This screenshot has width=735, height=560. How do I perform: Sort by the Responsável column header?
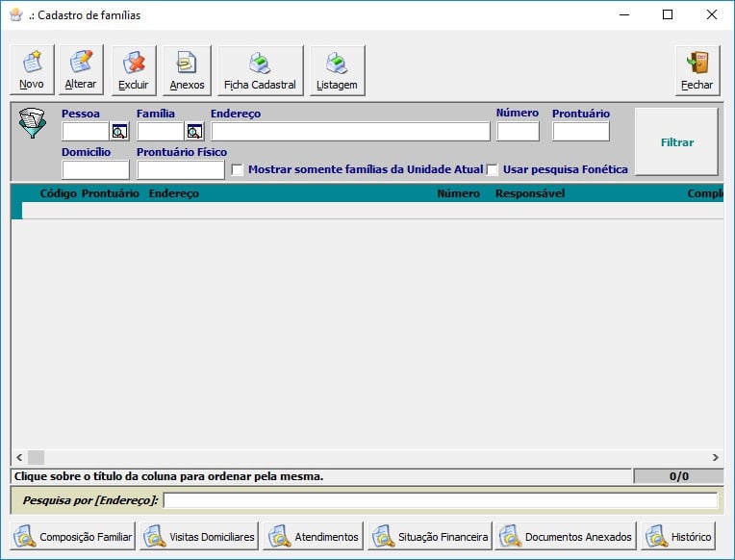[x=529, y=193]
